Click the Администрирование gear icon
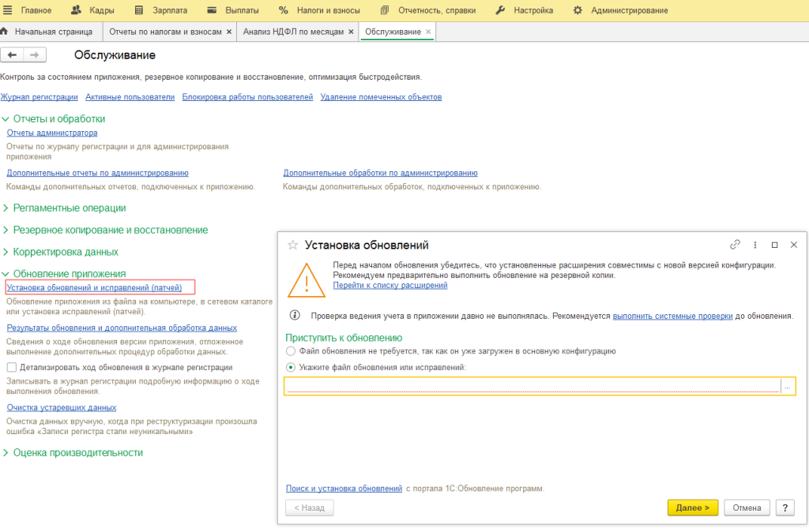 [578, 10]
